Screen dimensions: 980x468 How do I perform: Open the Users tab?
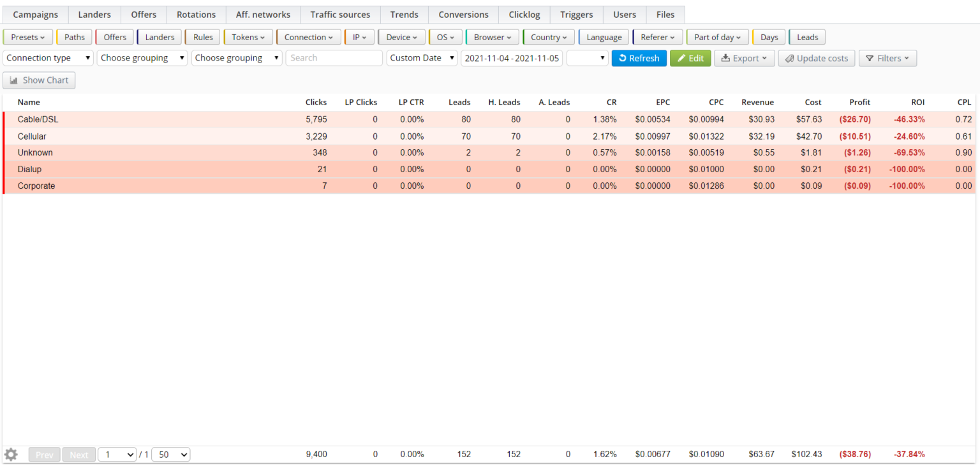[625, 15]
